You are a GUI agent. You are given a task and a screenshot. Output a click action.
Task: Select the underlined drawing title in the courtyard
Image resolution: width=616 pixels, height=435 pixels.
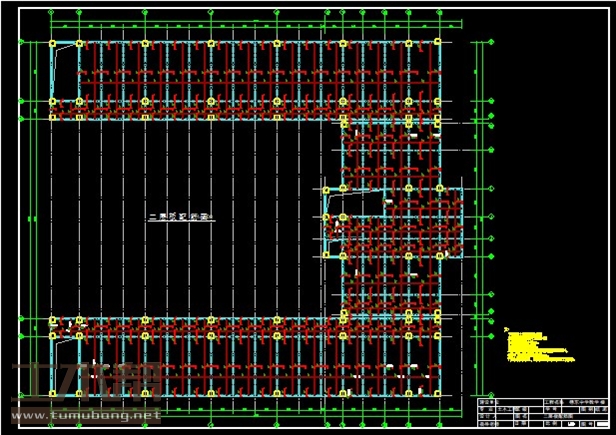pos(182,215)
